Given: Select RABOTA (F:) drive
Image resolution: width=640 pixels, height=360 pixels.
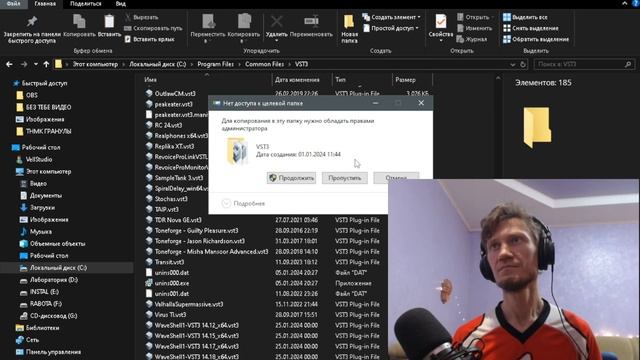Looking at the screenshot, I should click(x=46, y=304).
